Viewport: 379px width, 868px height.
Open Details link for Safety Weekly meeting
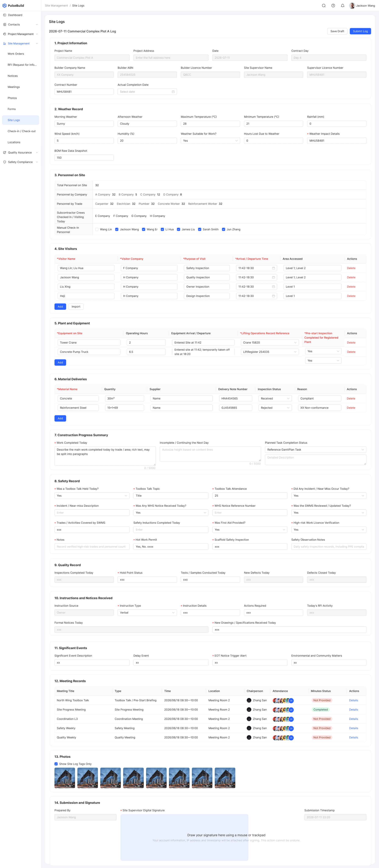353,728
